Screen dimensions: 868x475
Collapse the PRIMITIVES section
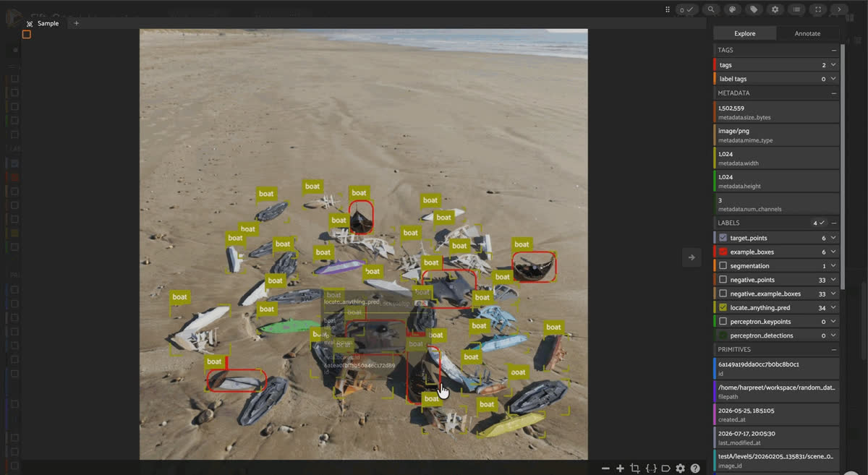[834, 350]
